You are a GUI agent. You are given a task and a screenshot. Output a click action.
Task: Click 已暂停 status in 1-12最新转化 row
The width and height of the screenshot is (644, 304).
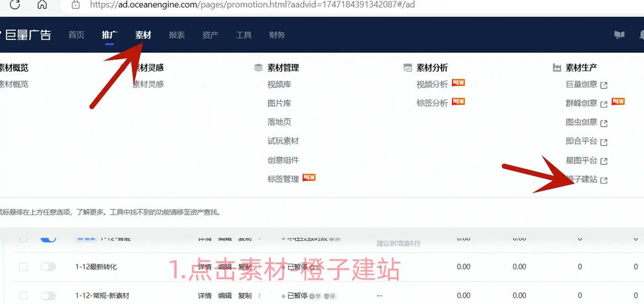pos(297,267)
